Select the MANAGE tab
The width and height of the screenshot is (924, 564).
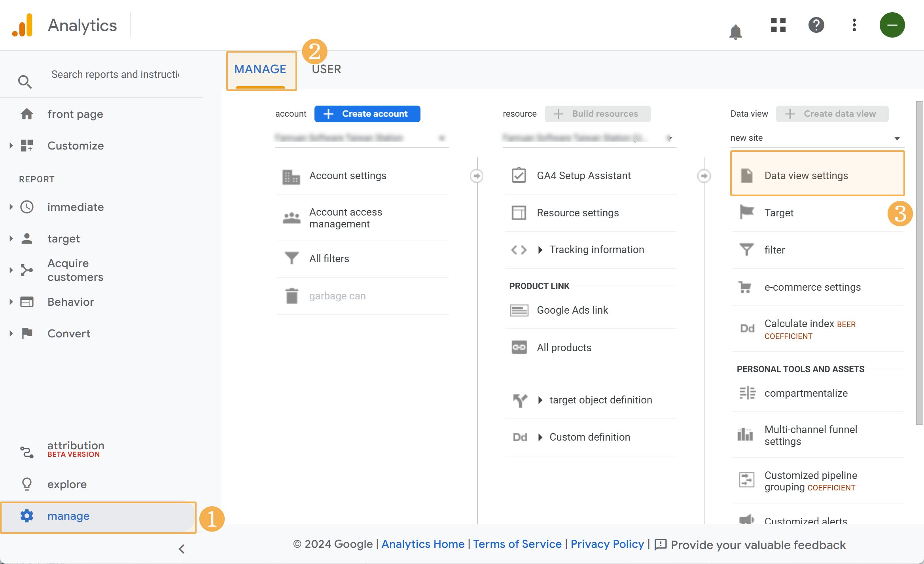260,69
